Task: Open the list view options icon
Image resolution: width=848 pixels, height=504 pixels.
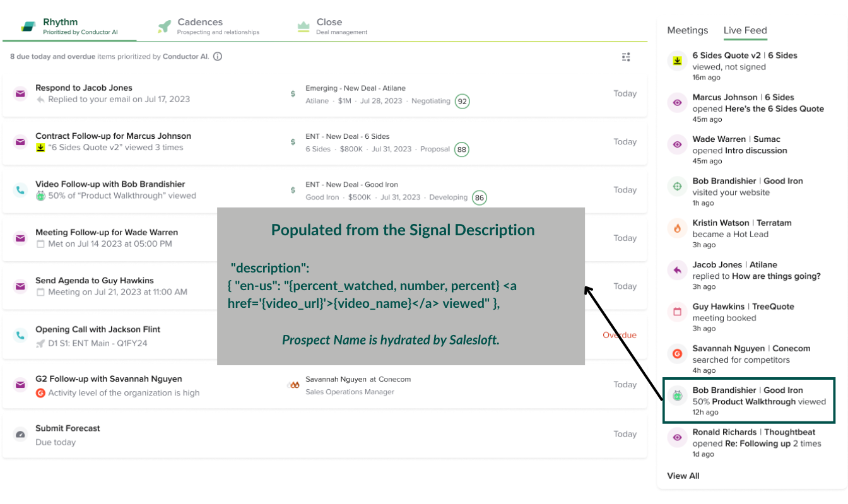Action: coord(626,57)
